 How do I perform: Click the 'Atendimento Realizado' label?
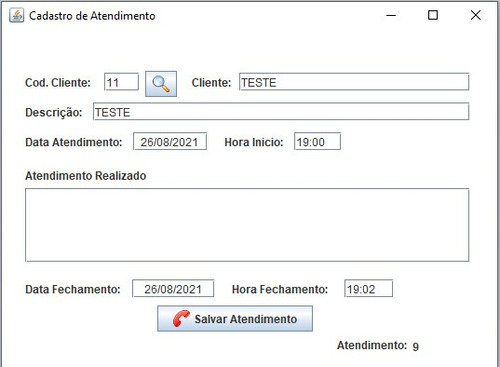coord(86,176)
